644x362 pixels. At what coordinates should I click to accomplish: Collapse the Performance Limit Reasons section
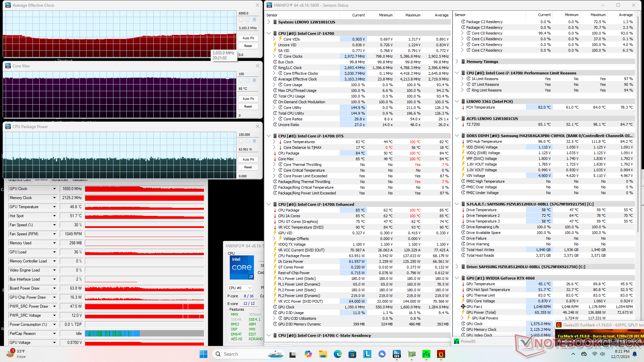[457, 73]
